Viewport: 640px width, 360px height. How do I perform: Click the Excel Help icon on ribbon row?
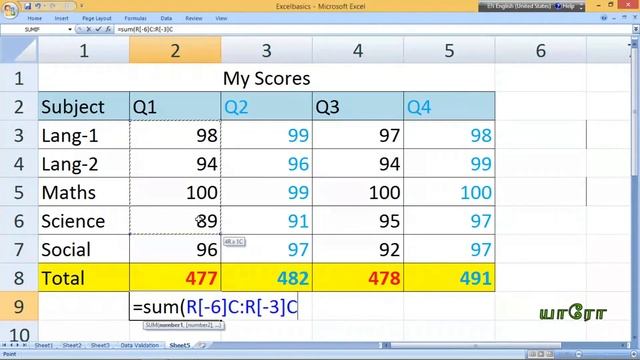tap(604, 18)
